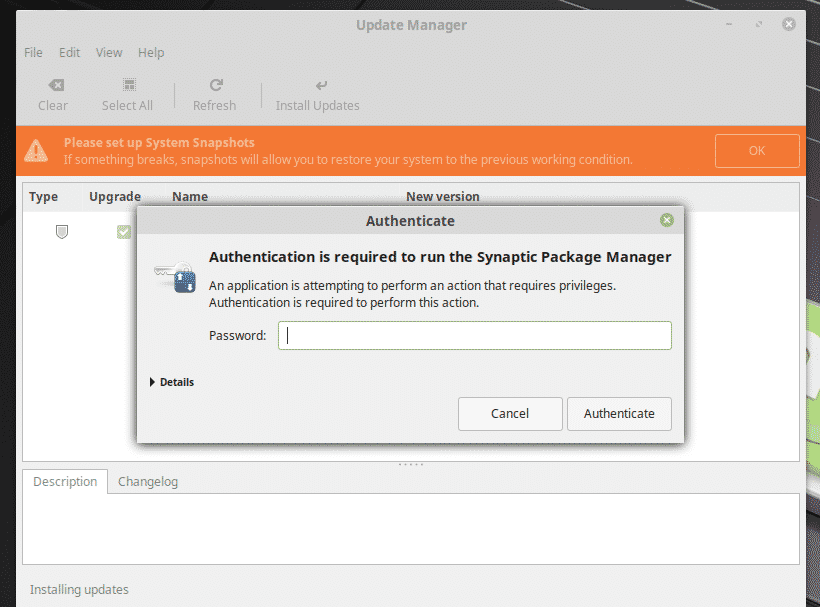
Task: Switch to the Changelog tab
Action: point(147,481)
